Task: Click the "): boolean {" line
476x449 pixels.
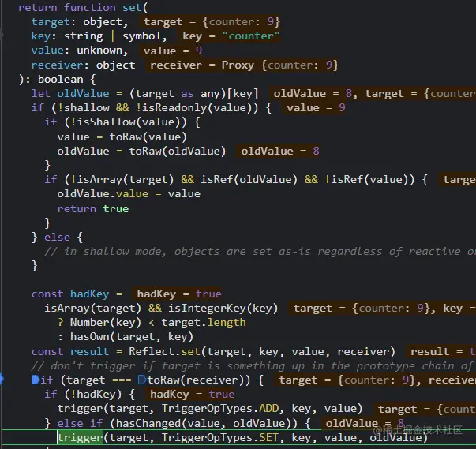Action: tap(57, 79)
